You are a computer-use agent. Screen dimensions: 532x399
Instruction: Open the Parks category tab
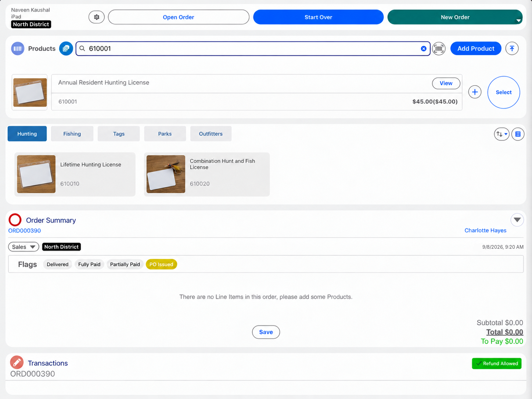point(165,134)
